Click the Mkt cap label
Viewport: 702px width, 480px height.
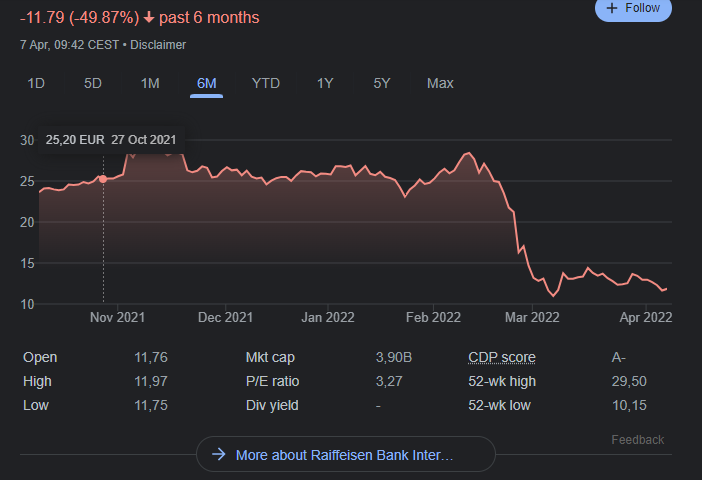tap(270, 357)
